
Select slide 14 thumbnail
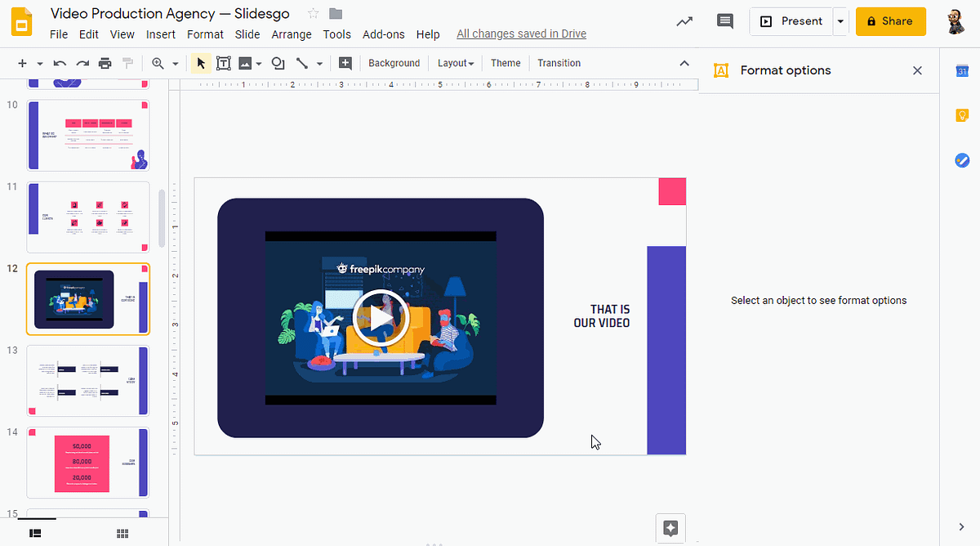(87, 462)
